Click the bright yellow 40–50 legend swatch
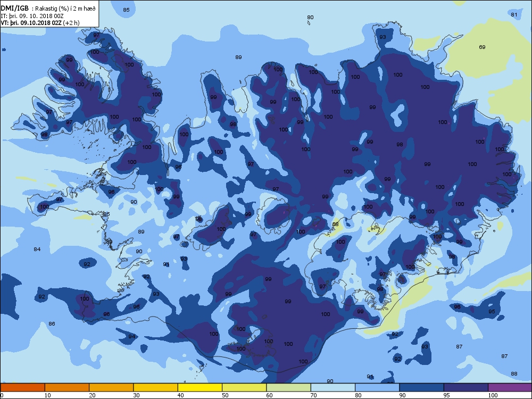 200,387
